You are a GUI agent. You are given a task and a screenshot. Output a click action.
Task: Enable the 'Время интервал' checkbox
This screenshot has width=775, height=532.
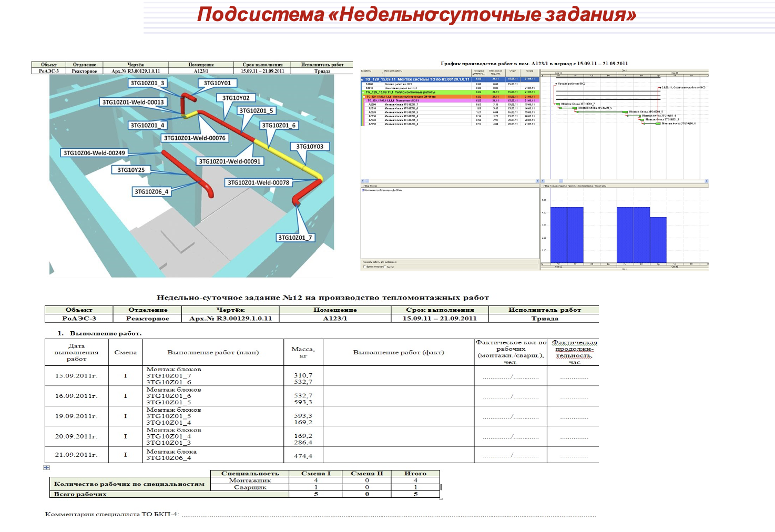(x=364, y=267)
